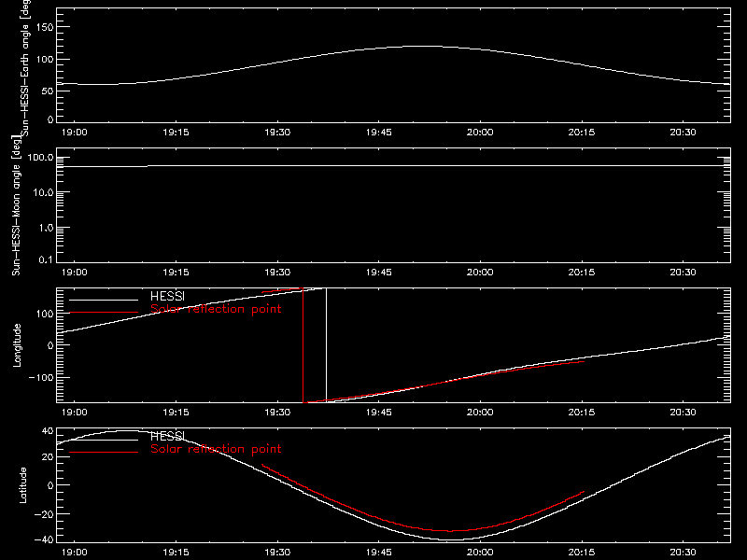Click the 20:30 tick label under Moon angle plot
Screen dimensions: 747x560
(683, 273)
